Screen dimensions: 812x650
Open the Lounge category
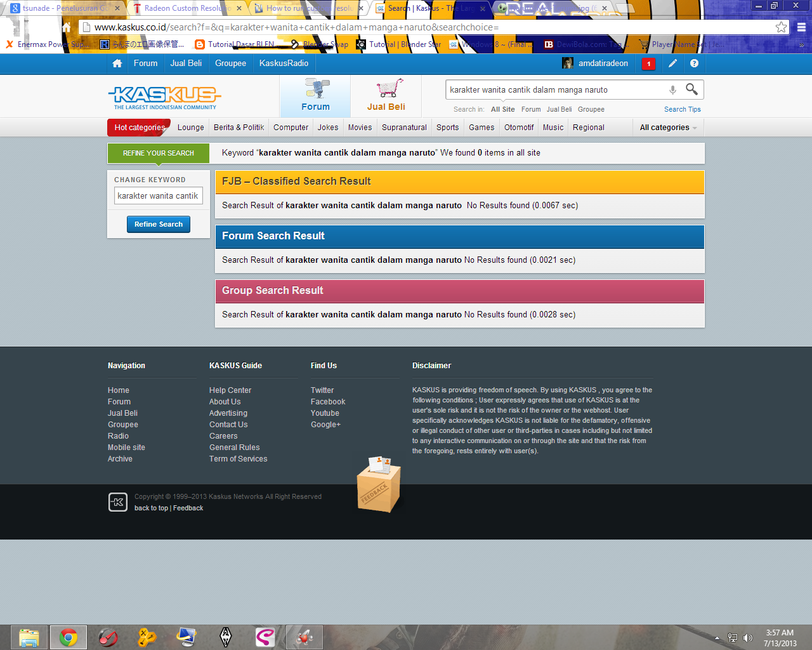click(190, 128)
